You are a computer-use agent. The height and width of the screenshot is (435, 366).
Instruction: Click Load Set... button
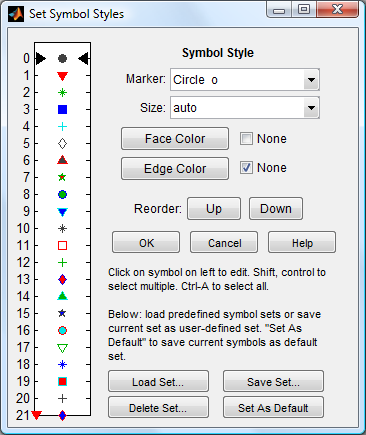[158, 381]
